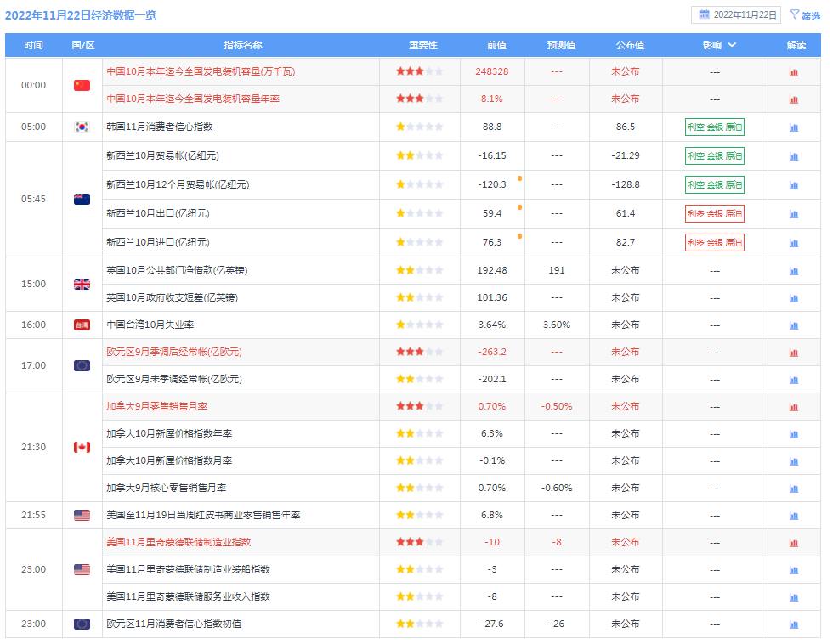Open chart icon for 里奇蒙德联储制造业装船指数
833x644 pixels.
(794, 570)
